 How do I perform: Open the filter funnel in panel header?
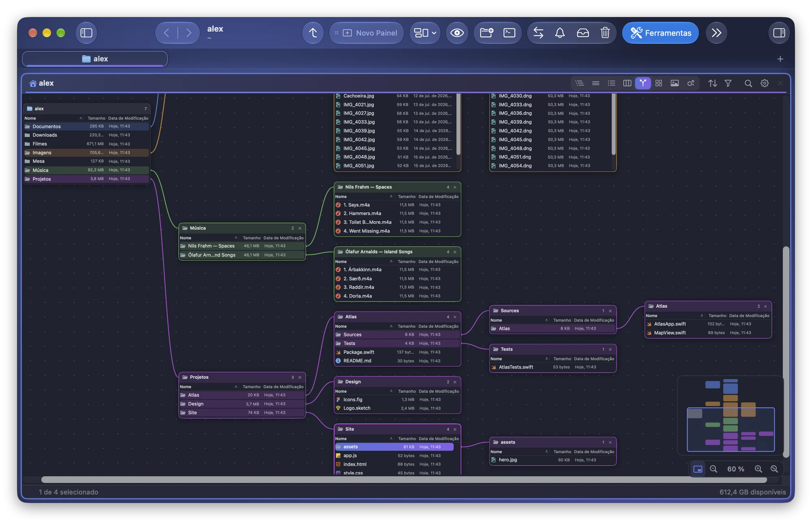(728, 83)
